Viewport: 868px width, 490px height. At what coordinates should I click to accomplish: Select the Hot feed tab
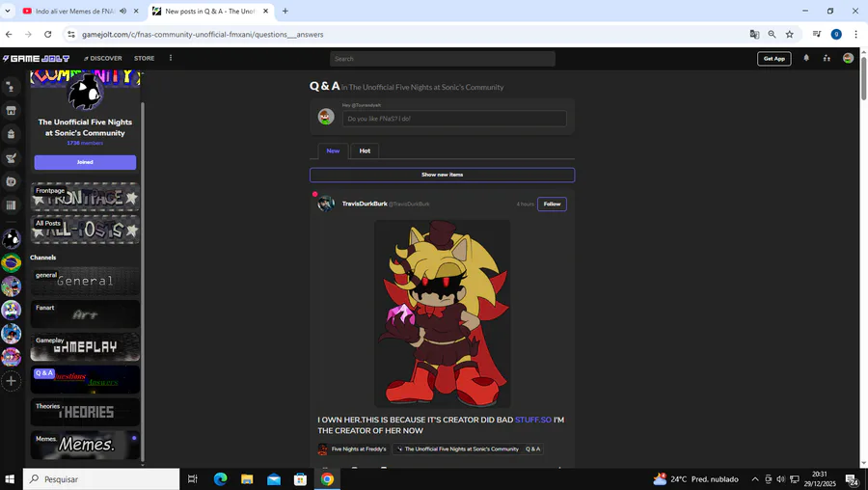[x=365, y=150]
